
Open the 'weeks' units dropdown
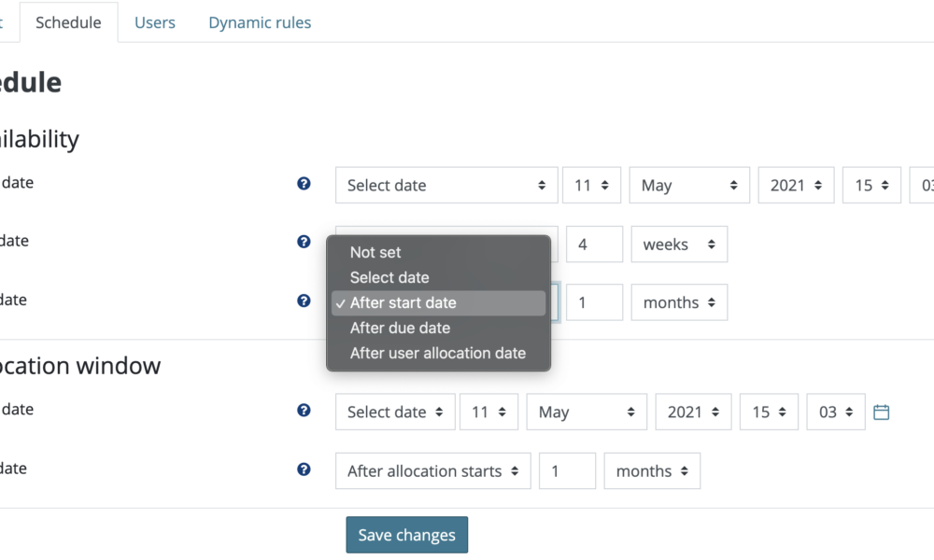tap(679, 244)
